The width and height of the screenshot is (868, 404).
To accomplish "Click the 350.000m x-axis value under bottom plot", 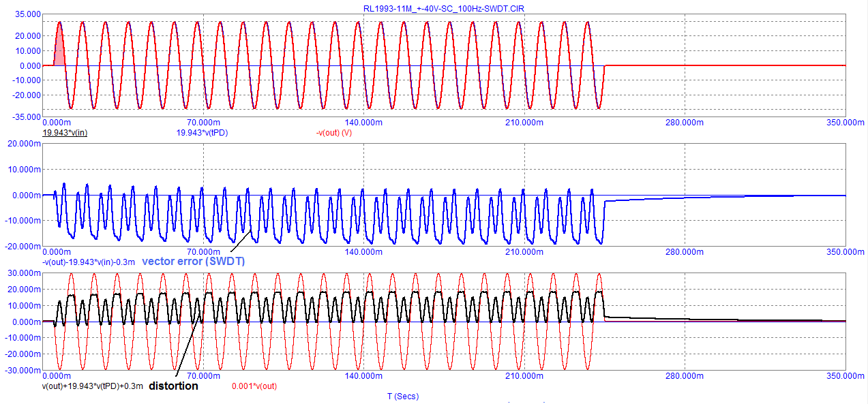I will [x=845, y=376].
